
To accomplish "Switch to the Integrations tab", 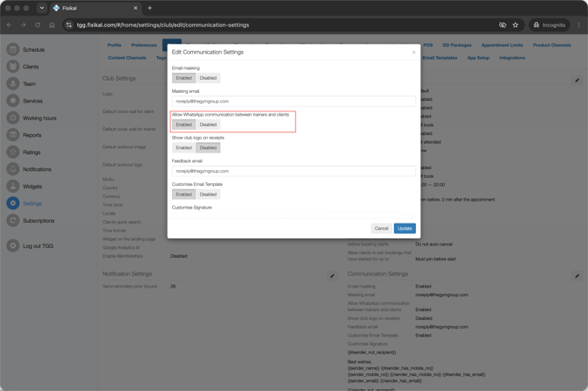I will click(x=512, y=58).
